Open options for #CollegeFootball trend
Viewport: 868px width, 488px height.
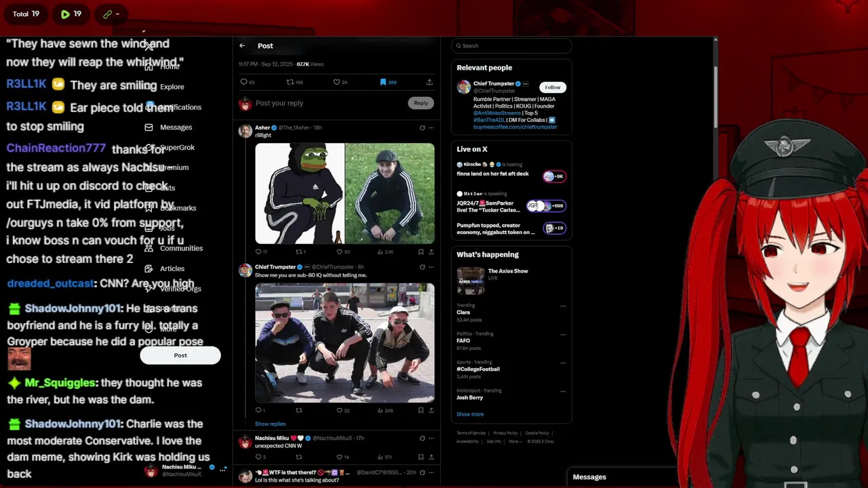tap(563, 363)
